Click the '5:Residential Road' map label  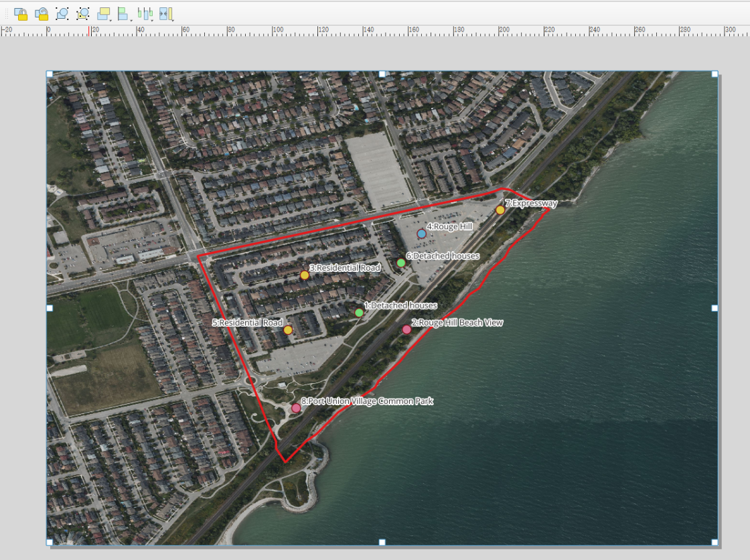[x=247, y=323]
